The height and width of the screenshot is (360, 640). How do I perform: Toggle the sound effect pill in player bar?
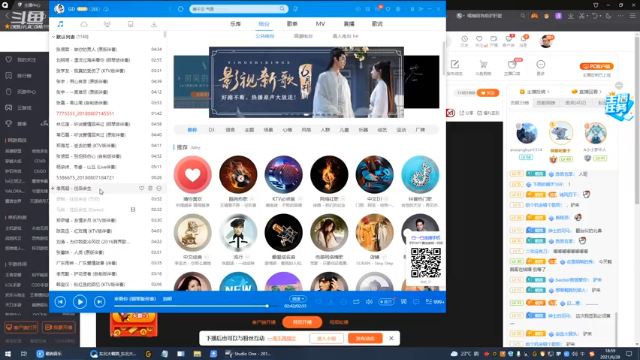386,302
